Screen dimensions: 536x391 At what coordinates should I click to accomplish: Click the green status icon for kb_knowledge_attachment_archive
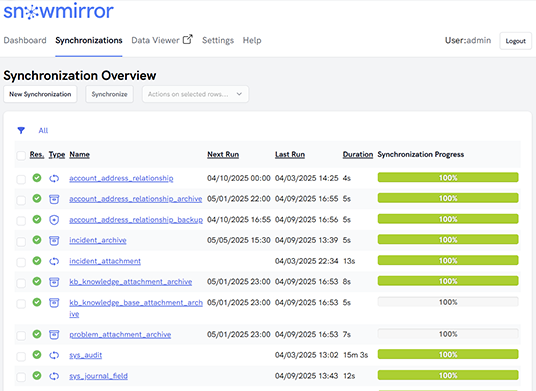(37, 281)
